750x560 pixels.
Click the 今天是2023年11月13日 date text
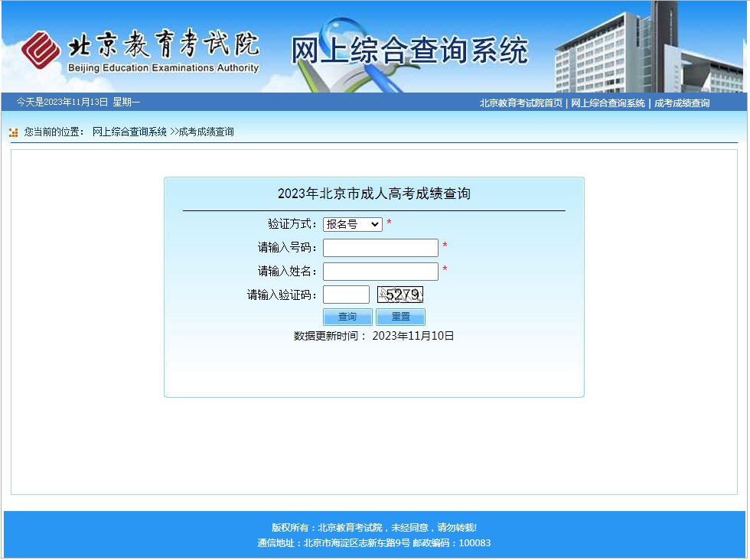tap(78, 103)
